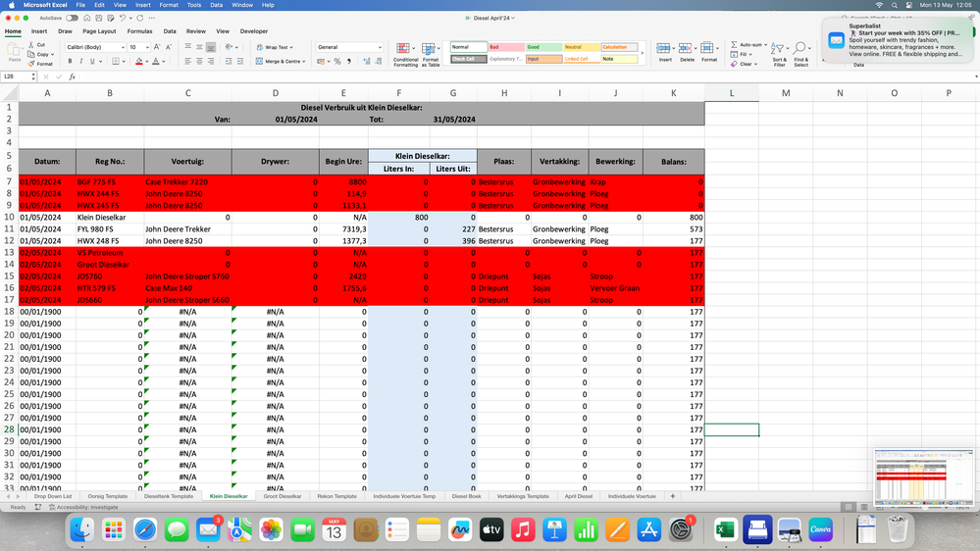Viewport: 980px width, 551px height.
Task: Expand the cell styles gallery arrow
Action: pyautogui.click(x=643, y=53)
